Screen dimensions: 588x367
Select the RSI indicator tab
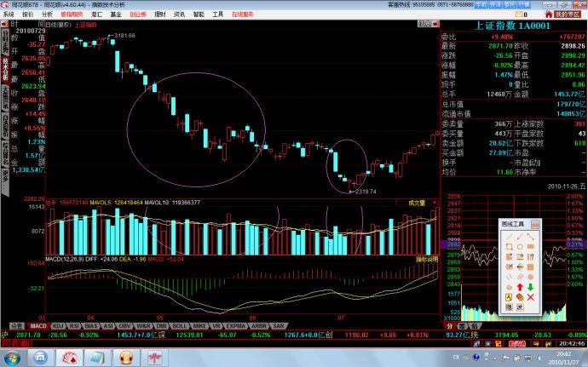click(75, 325)
